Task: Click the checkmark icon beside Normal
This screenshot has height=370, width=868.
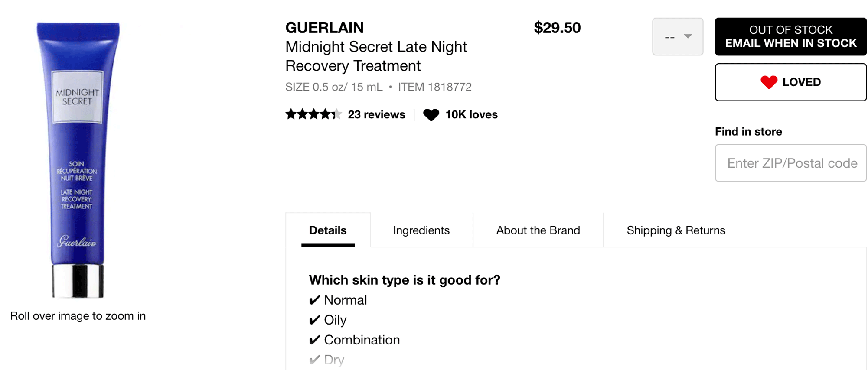Action: tap(314, 300)
